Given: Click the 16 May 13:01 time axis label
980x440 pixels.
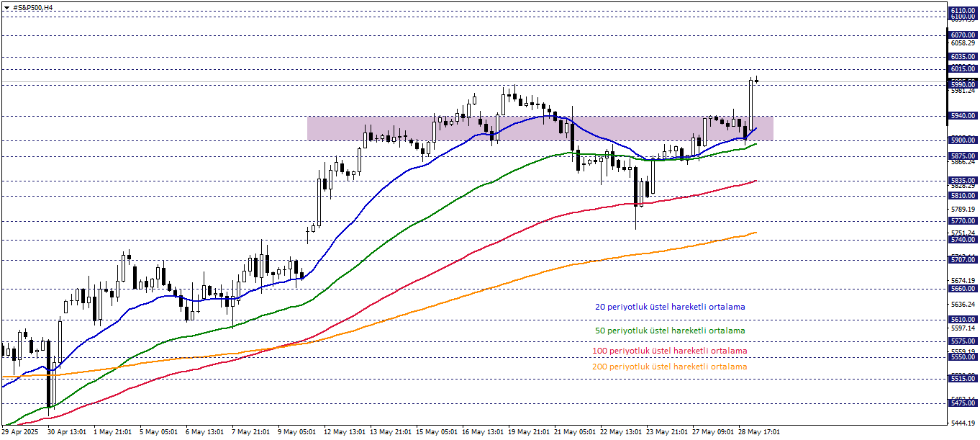Looking at the screenshot, I should [x=481, y=433].
